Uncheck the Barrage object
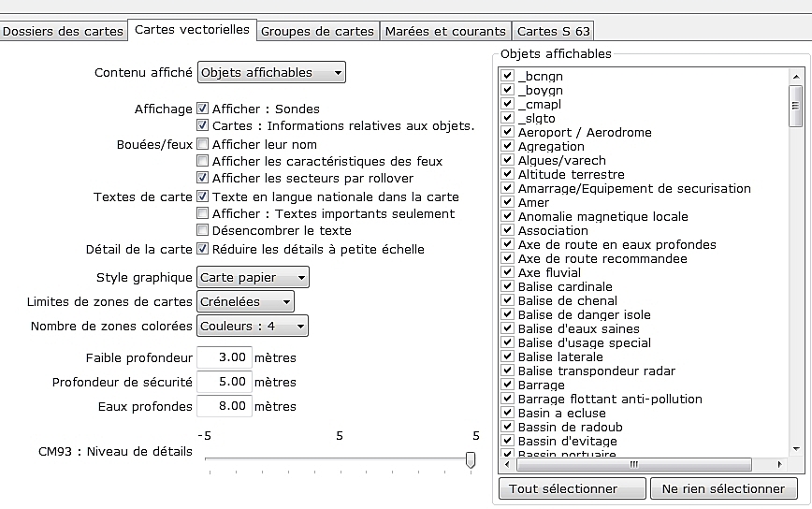The width and height of the screenshot is (812, 509). (x=507, y=385)
